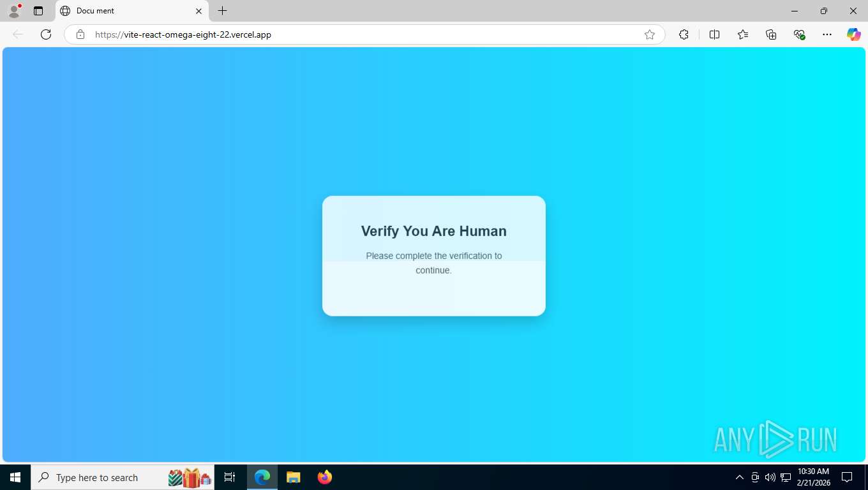Open Browser essentials heart icon

click(799, 34)
